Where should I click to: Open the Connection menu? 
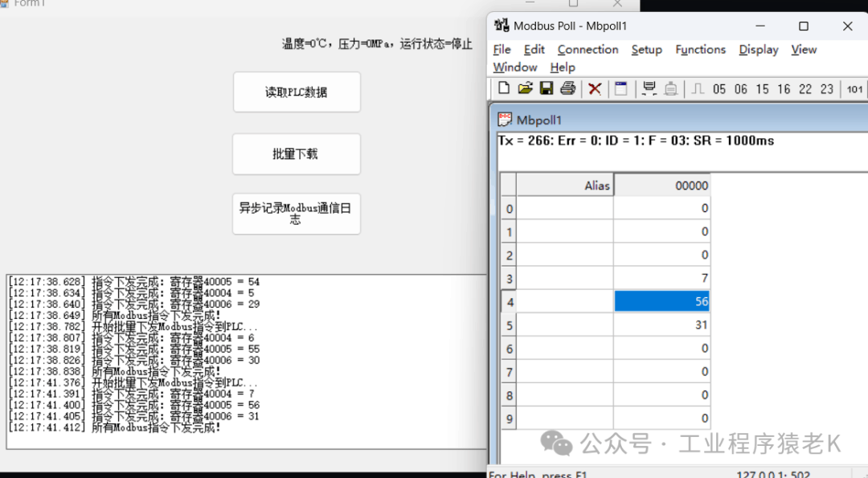(x=588, y=50)
